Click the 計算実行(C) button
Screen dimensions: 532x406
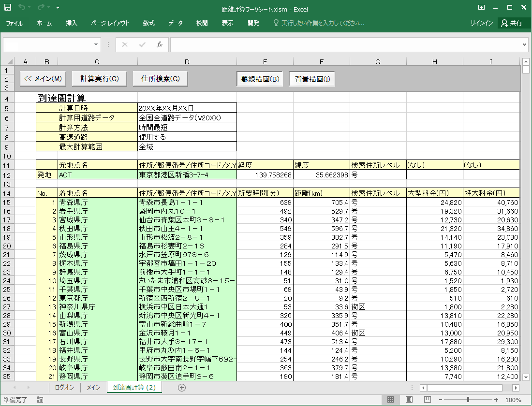coord(100,79)
